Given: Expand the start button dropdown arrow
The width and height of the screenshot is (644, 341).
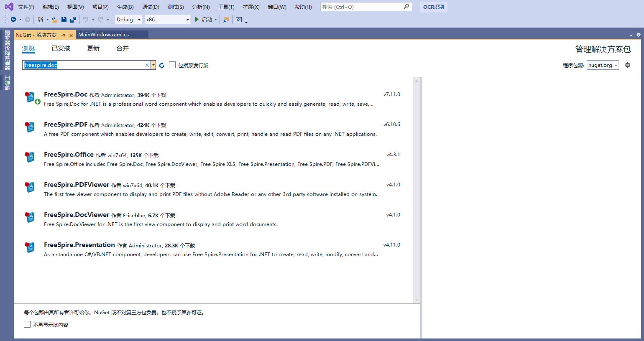Looking at the screenshot, I should pos(216,20).
